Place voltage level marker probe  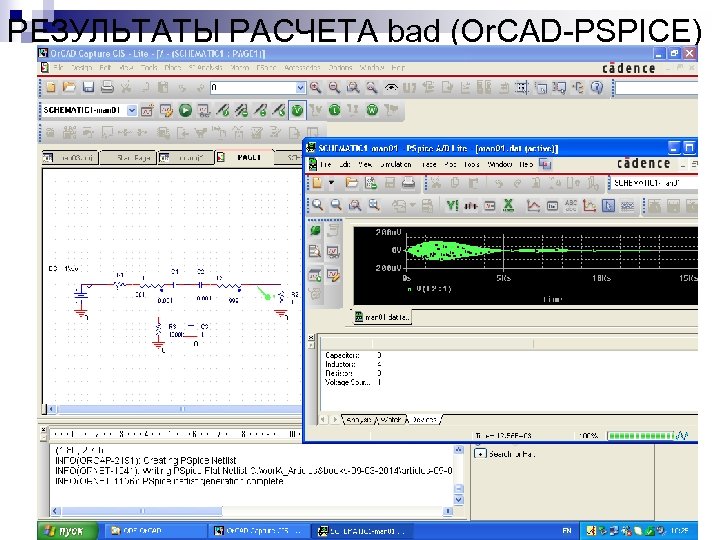(223, 110)
